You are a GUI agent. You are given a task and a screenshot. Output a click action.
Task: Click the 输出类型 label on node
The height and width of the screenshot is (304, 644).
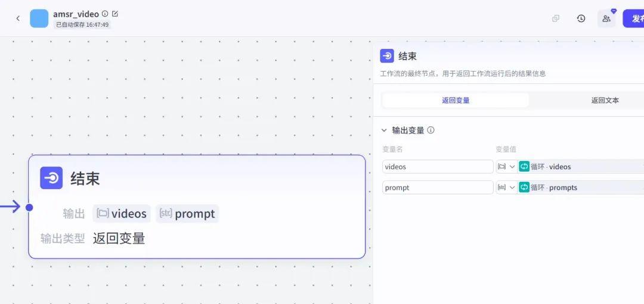63,238
